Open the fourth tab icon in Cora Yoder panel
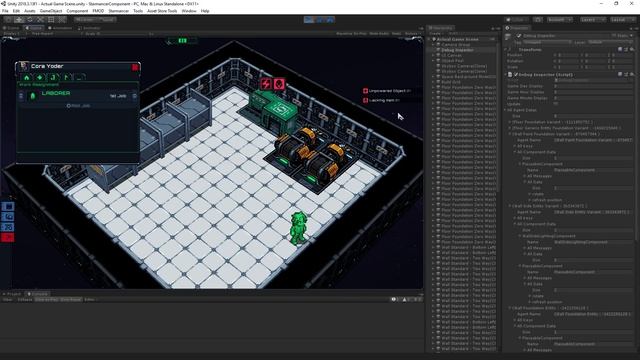640x360 pixels. (67, 77)
